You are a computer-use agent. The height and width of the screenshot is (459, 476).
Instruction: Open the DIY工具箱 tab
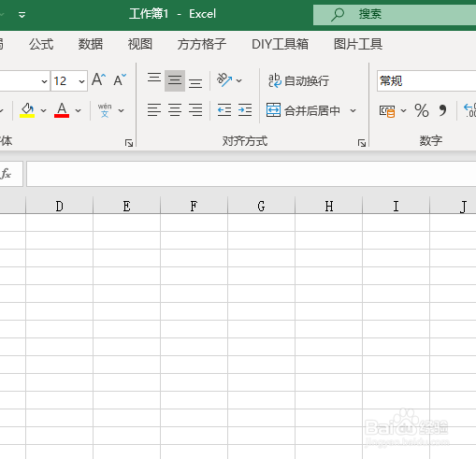(280, 44)
